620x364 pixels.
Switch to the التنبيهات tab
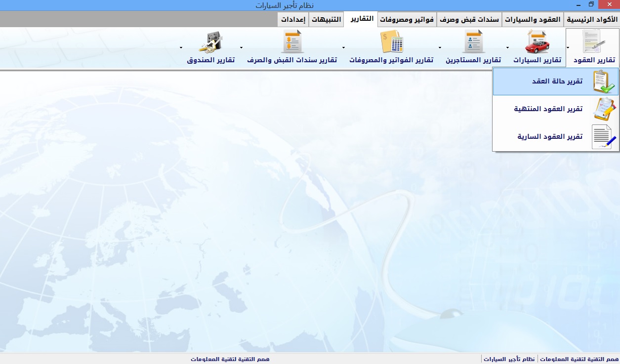[326, 20]
